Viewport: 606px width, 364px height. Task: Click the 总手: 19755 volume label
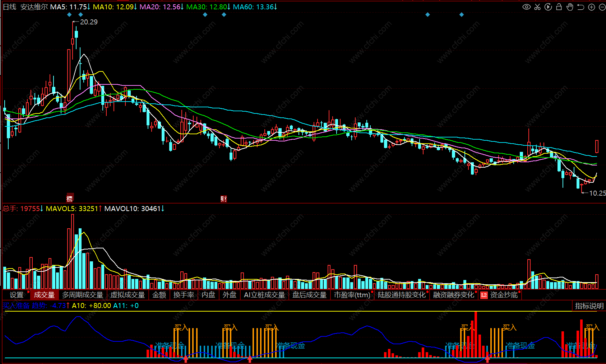click(x=23, y=209)
